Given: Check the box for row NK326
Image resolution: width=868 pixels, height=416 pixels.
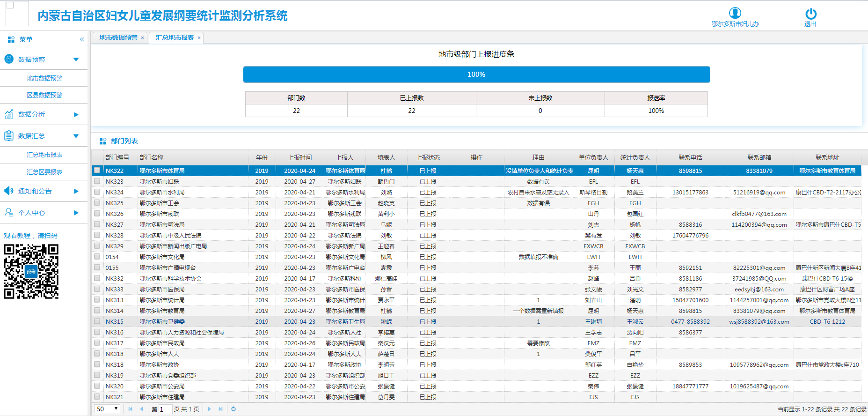Looking at the screenshot, I should click(97, 214).
